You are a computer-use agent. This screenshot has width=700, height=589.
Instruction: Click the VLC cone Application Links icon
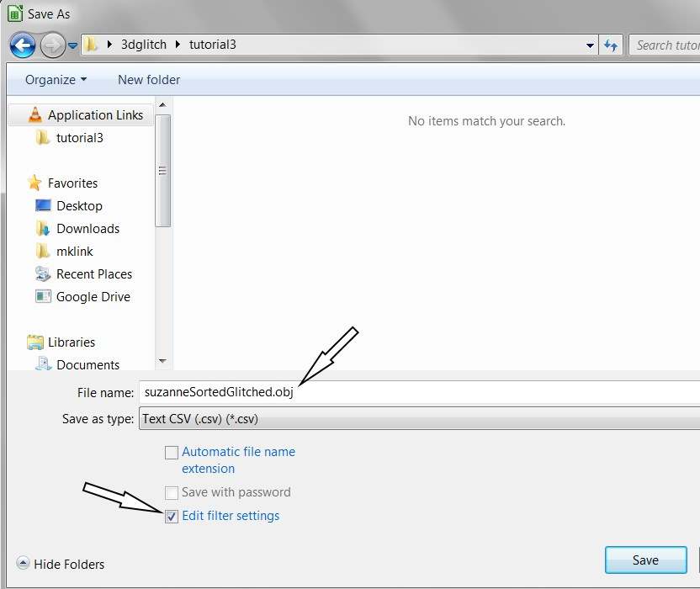pyautogui.click(x=34, y=114)
